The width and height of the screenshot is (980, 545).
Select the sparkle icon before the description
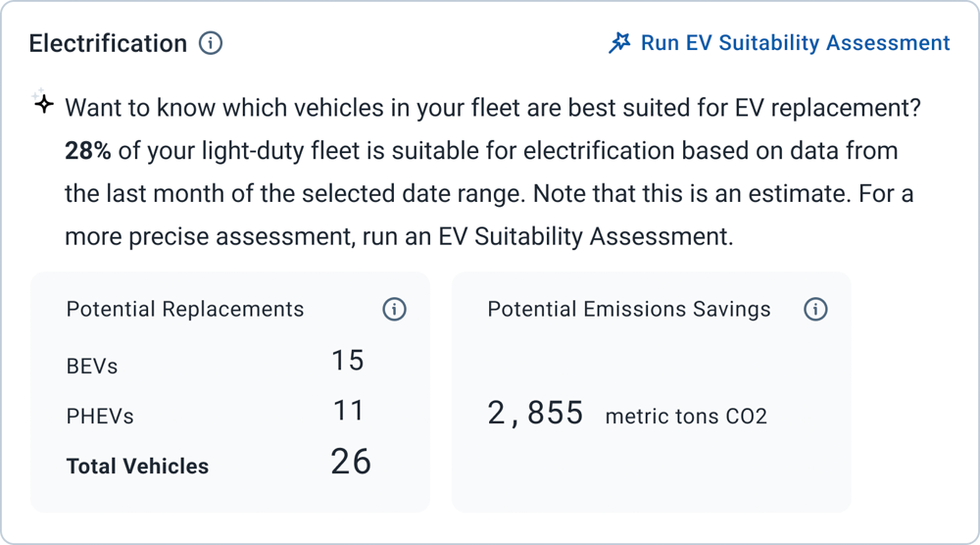point(43,103)
